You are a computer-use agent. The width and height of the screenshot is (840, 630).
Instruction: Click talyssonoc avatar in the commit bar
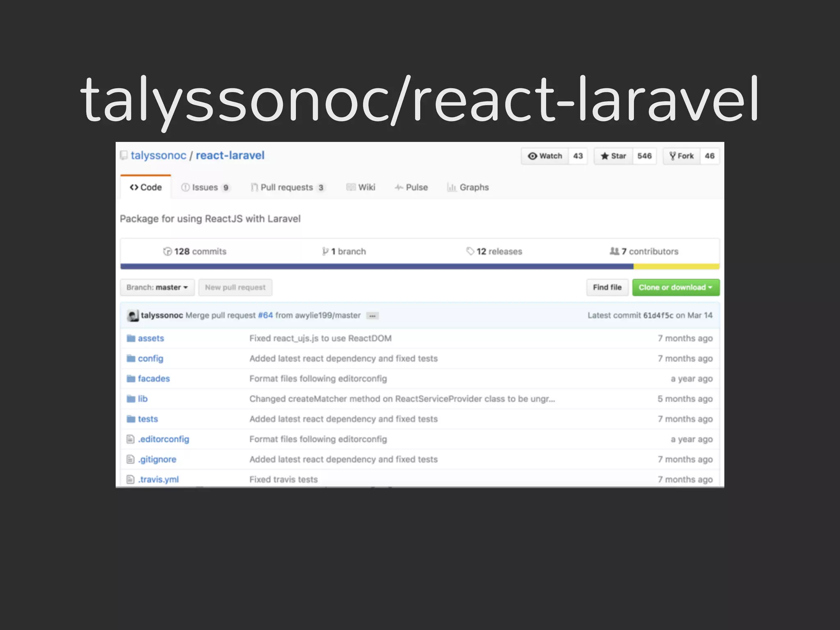(132, 316)
